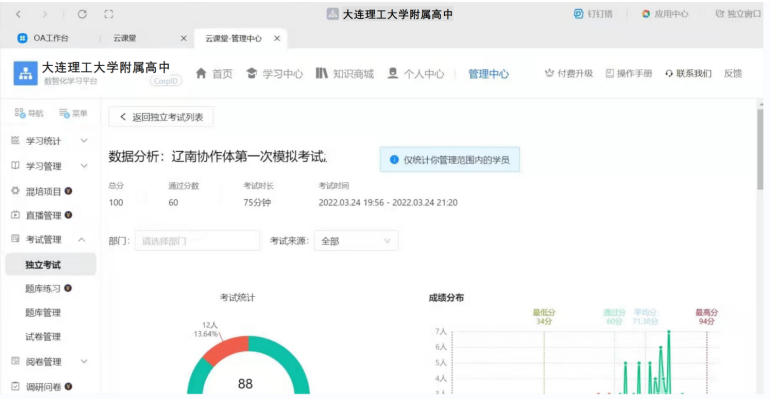Select 独立考试 in the sidebar
770x399 pixels.
pyautogui.click(x=51, y=265)
